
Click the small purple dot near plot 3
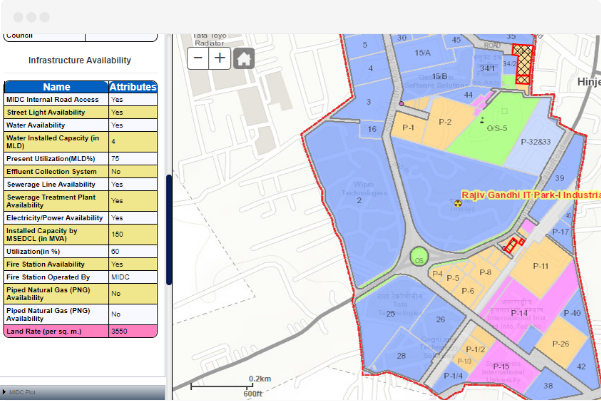click(401, 103)
